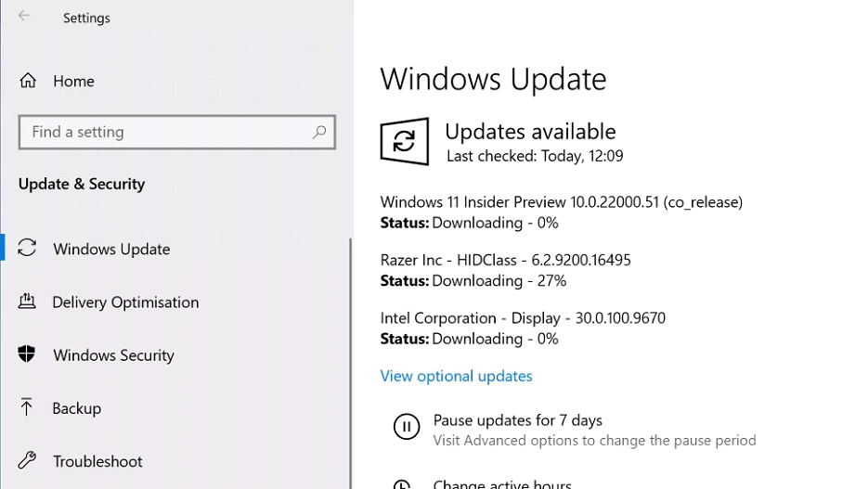Click the back arrow in Settings
Viewport: 868px width, 489px height.
point(24,16)
